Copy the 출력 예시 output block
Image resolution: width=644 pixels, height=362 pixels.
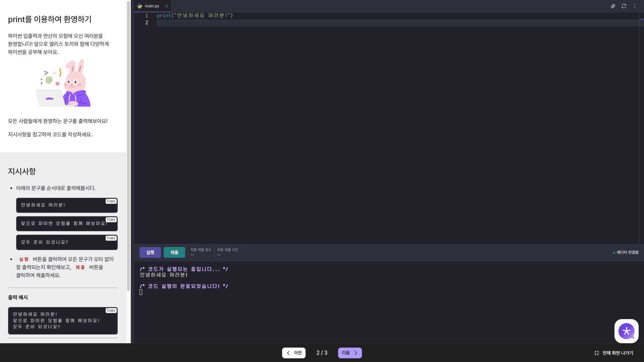[111, 310]
